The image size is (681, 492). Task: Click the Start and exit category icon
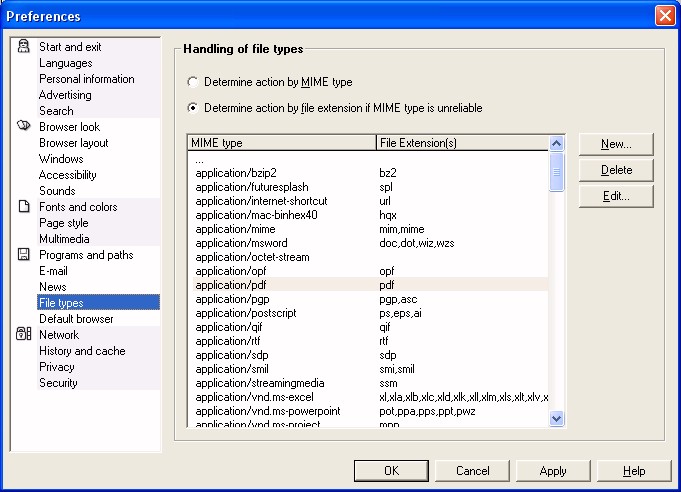(x=23, y=46)
